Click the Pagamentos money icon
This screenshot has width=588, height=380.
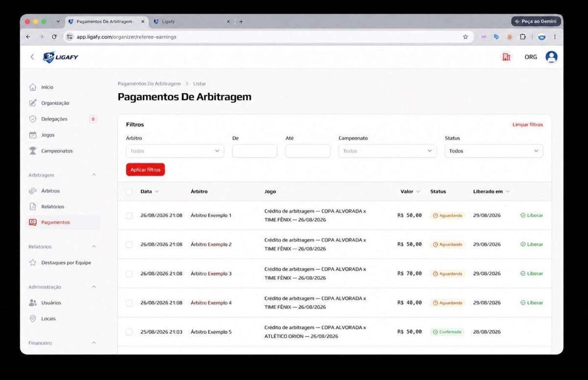point(33,222)
